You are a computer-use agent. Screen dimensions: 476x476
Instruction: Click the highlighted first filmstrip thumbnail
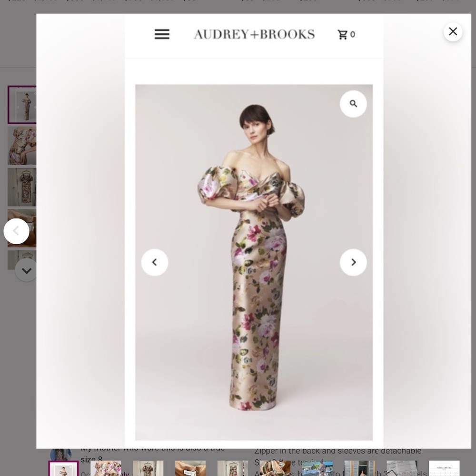click(x=62, y=468)
